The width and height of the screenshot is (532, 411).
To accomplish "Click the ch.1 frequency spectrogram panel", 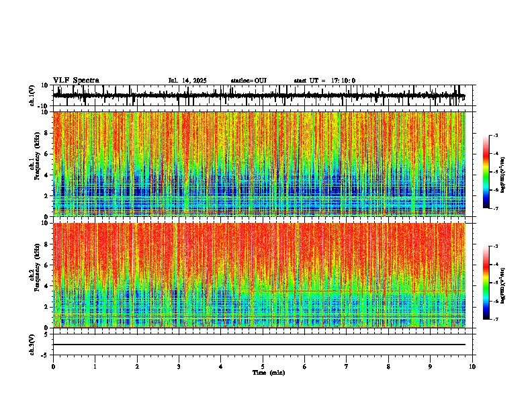I will (259, 164).
